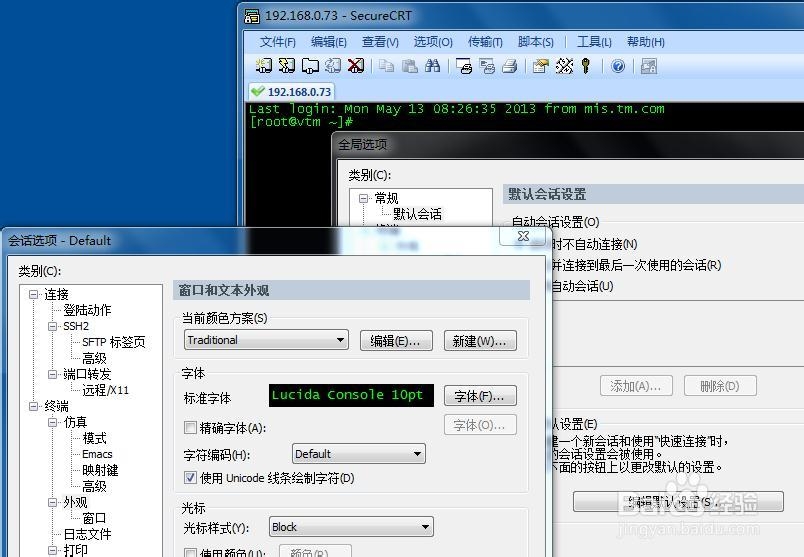Open the 文件(F) menu
The image size is (804, 557).
[277, 42]
